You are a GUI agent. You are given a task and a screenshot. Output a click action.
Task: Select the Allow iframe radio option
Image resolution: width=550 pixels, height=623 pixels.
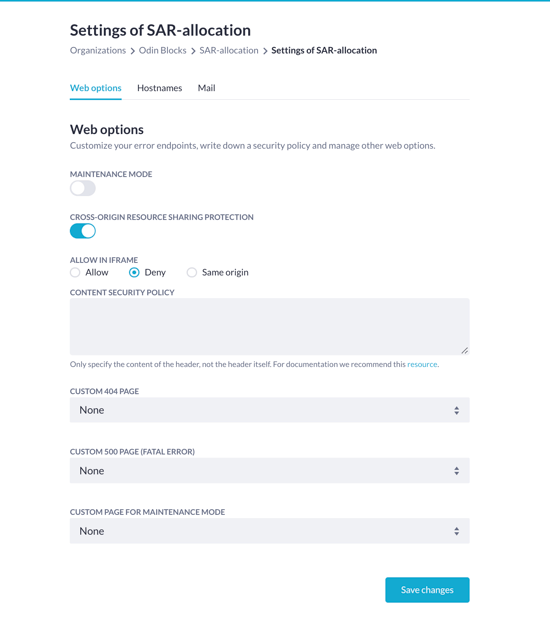click(75, 273)
